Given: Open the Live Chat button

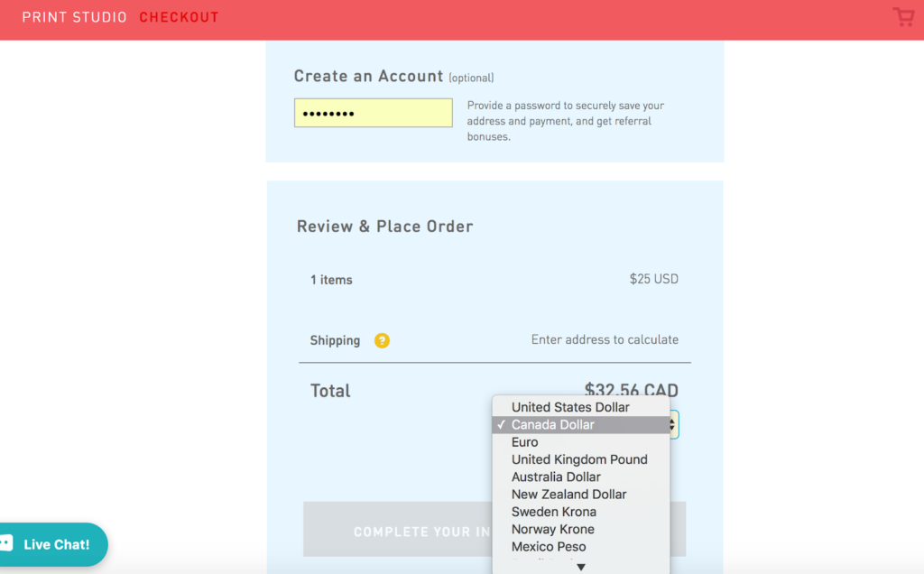Looking at the screenshot, I should pos(53,544).
